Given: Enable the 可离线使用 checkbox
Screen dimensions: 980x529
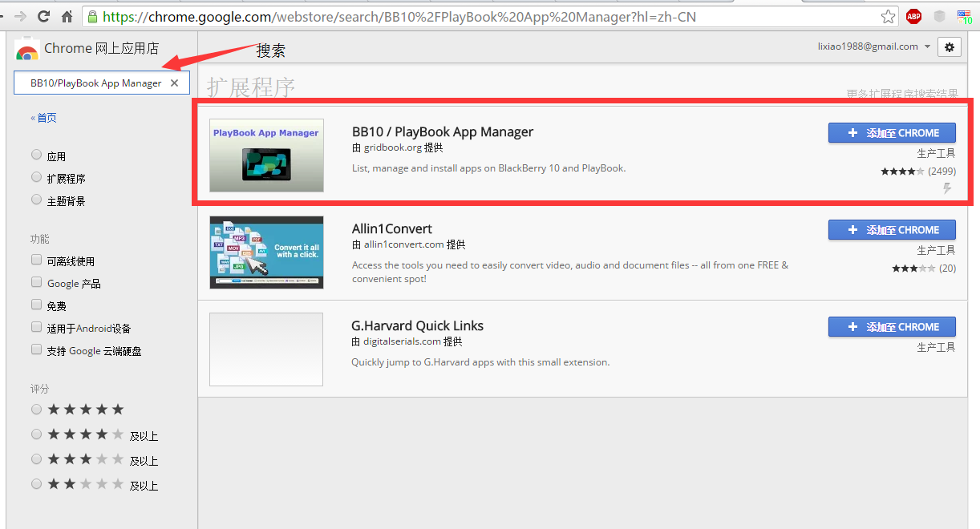Looking at the screenshot, I should coord(36,260).
